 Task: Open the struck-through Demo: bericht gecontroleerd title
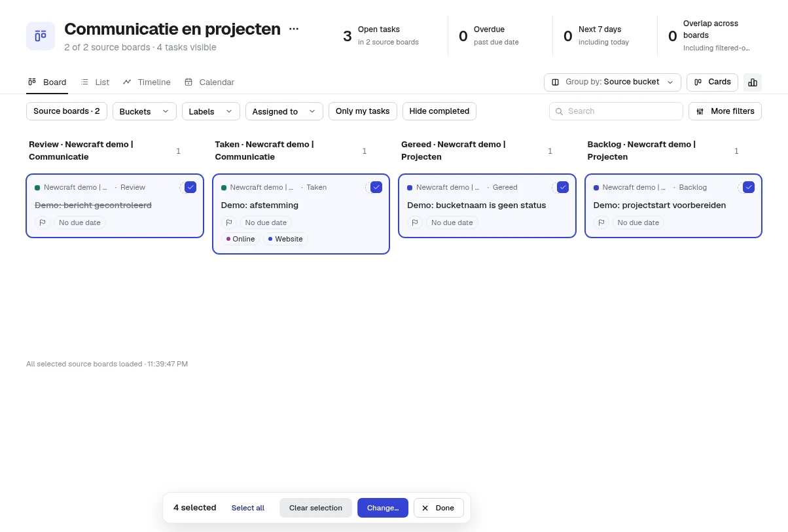[93, 205]
